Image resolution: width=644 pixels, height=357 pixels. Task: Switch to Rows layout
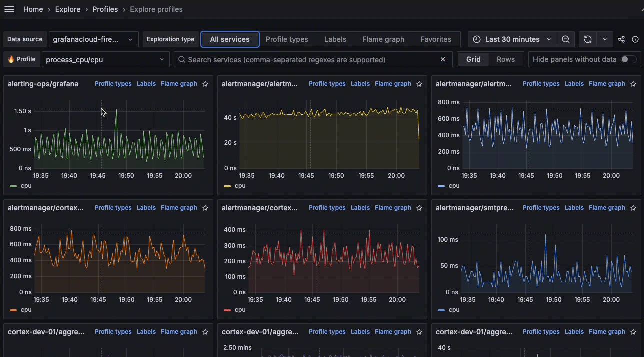click(505, 59)
